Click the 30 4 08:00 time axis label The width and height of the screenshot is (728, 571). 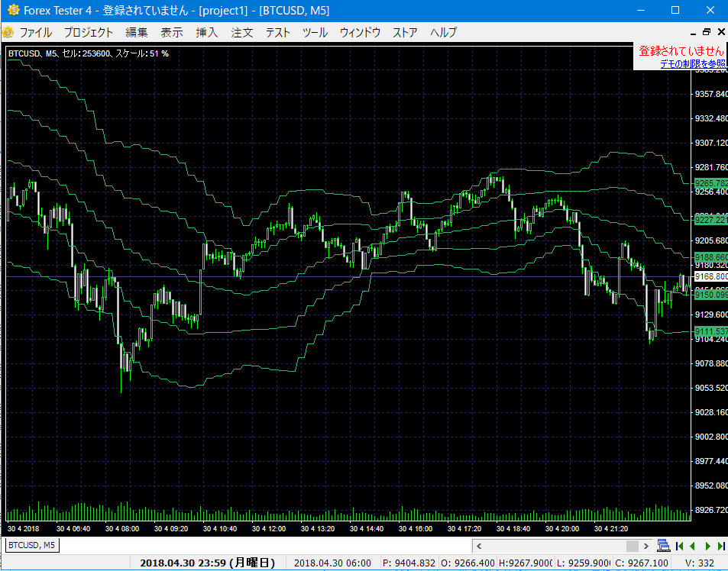[x=122, y=529]
